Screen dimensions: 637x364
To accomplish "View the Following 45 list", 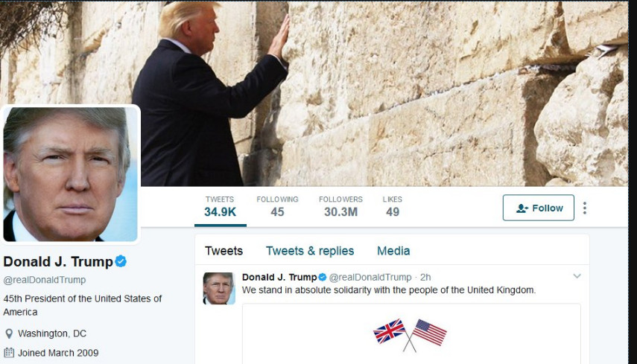I will click(x=277, y=206).
